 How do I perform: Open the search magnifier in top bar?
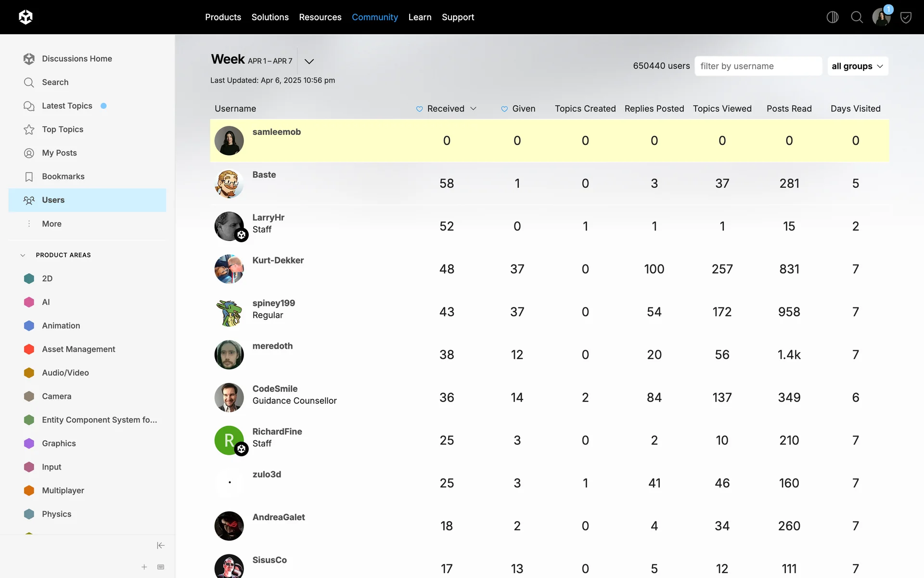857,17
